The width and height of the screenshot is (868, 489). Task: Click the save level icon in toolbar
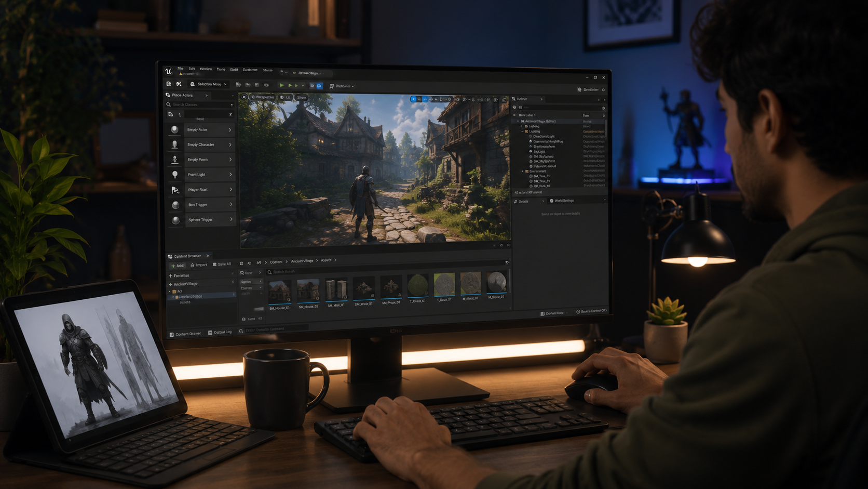pyautogui.click(x=169, y=84)
